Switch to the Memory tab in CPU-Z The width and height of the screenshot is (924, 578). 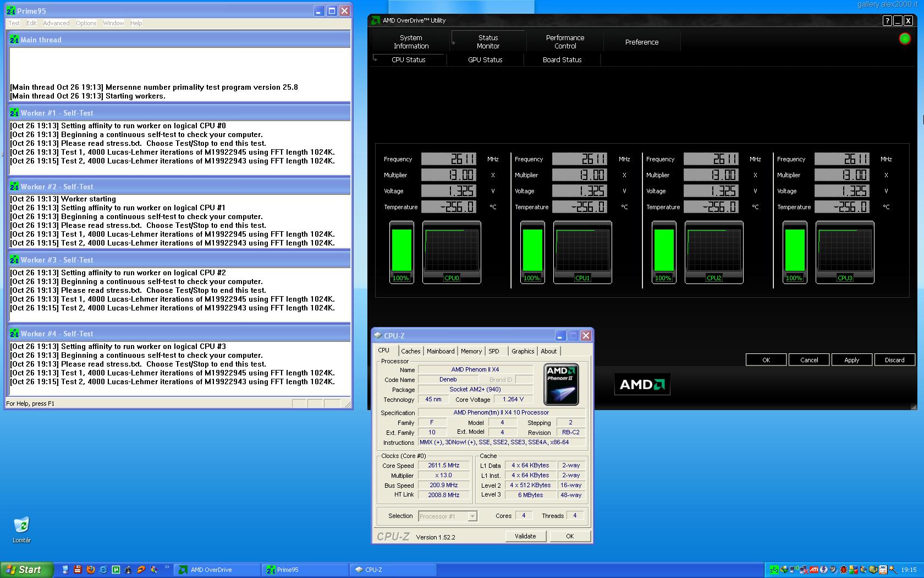coord(471,351)
